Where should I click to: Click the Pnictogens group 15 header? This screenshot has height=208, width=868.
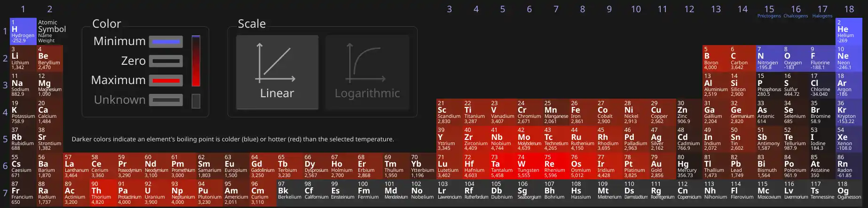click(769, 11)
